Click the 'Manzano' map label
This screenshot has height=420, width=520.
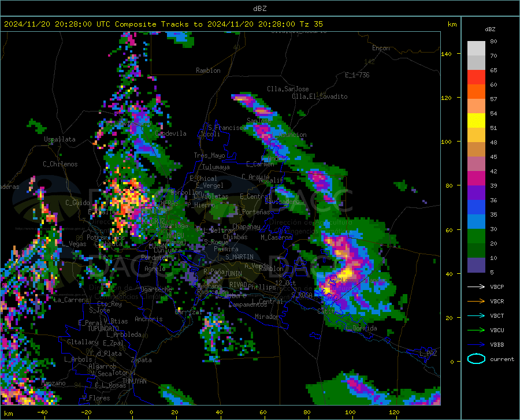pyautogui.click(x=53, y=383)
